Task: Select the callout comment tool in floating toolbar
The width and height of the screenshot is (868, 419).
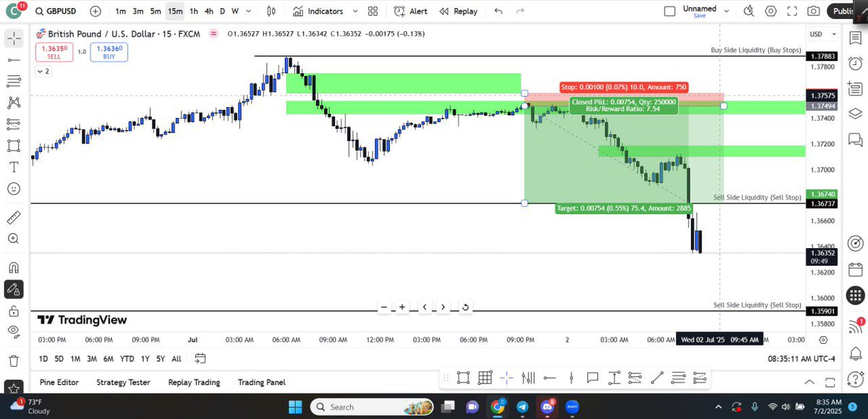Action: (592, 378)
